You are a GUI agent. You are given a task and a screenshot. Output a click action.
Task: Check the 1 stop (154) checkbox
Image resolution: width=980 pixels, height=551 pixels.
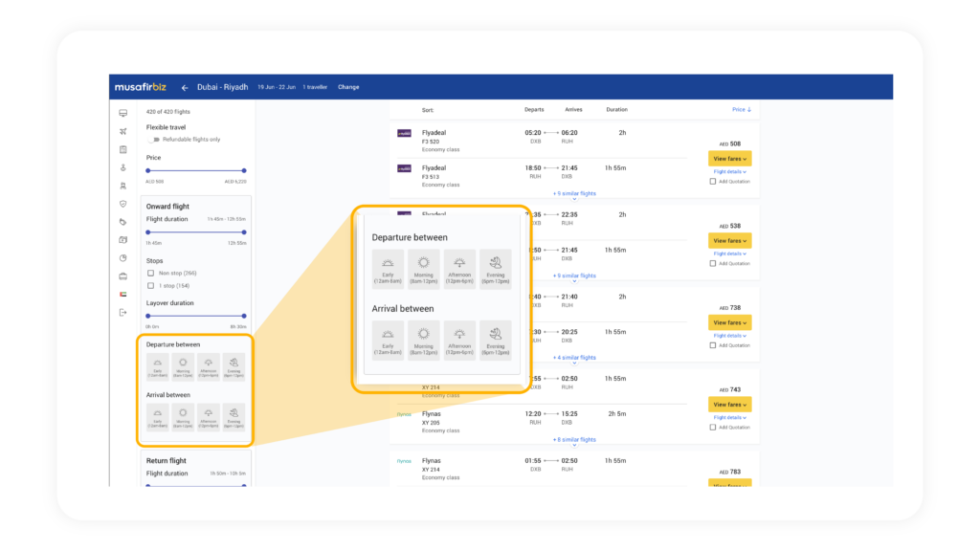[x=150, y=285]
